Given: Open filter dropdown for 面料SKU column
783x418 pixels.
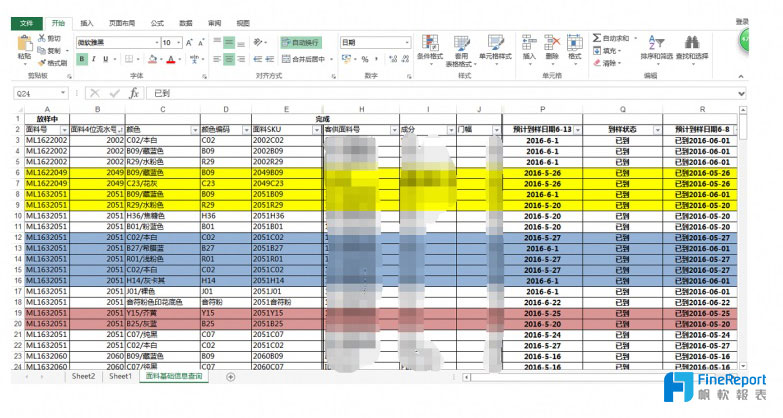Looking at the screenshot, I should (316, 130).
